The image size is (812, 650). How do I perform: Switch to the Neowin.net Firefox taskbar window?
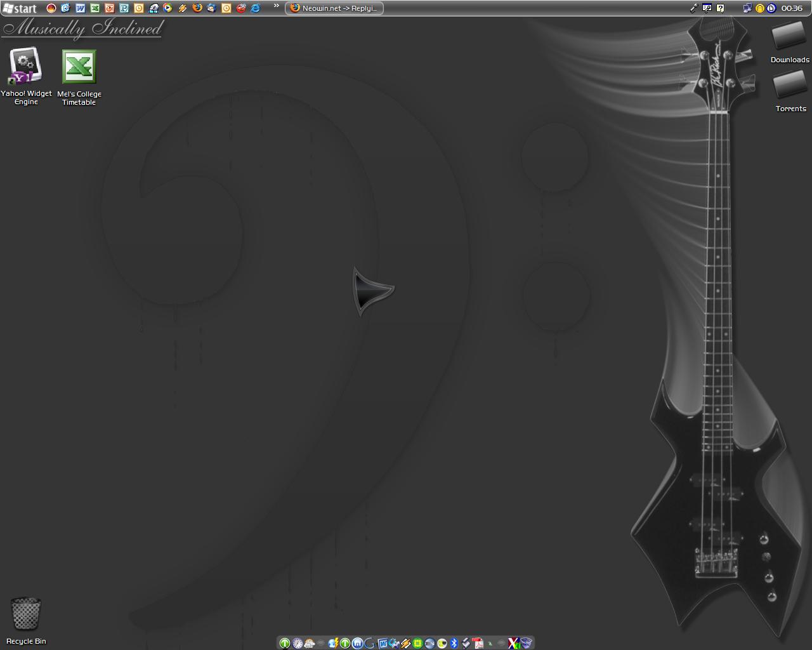click(x=334, y=8)
